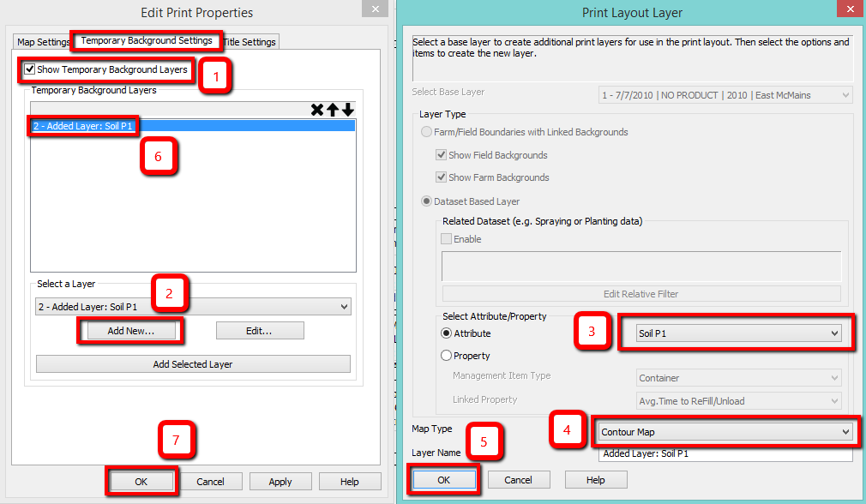Confirm Edit Print Properties with OK

(141, 482)
